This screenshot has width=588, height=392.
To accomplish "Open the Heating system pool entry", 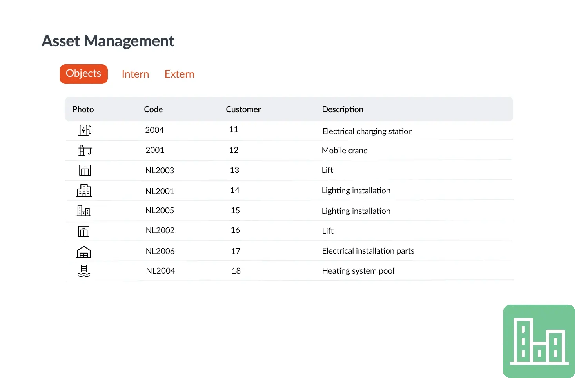I will (x=358, y=271).
